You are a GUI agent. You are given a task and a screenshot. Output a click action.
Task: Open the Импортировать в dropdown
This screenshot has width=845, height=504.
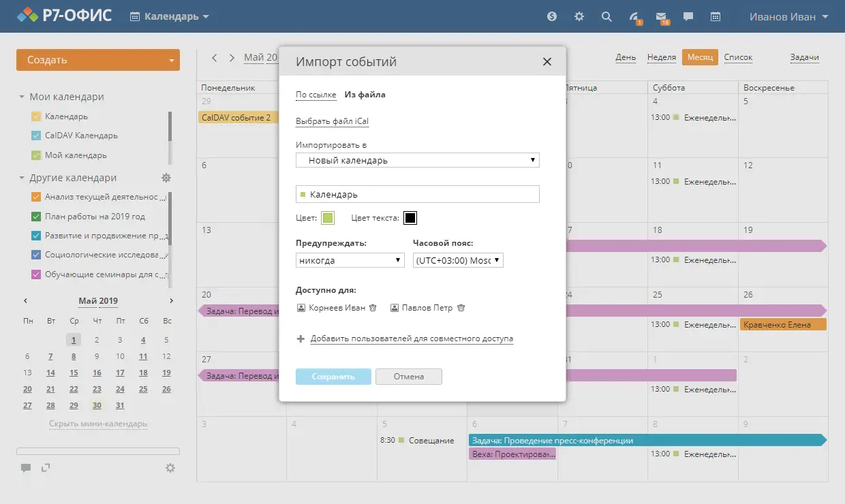417,160
